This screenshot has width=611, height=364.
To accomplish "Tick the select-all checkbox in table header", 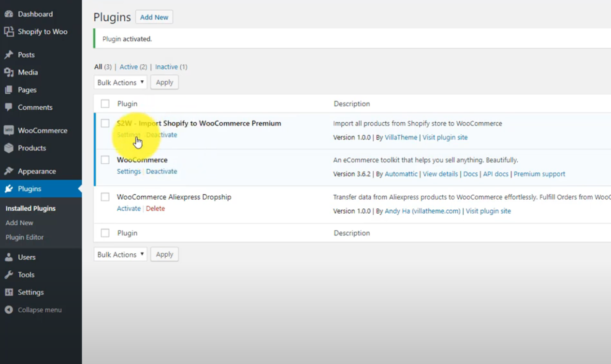I will [105, 103].
